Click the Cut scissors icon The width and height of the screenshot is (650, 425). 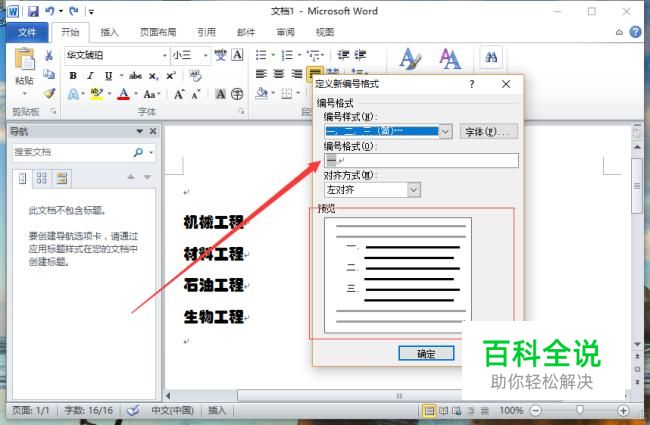49,55
